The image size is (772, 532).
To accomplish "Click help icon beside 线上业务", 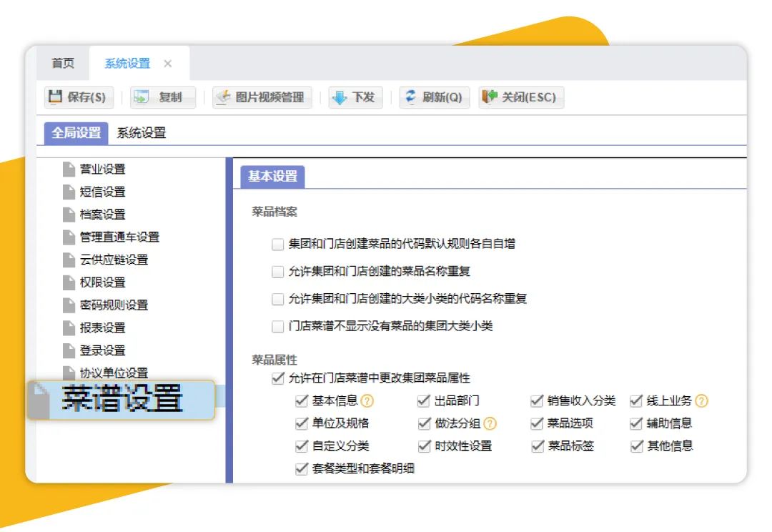I will tap(701, 401).
